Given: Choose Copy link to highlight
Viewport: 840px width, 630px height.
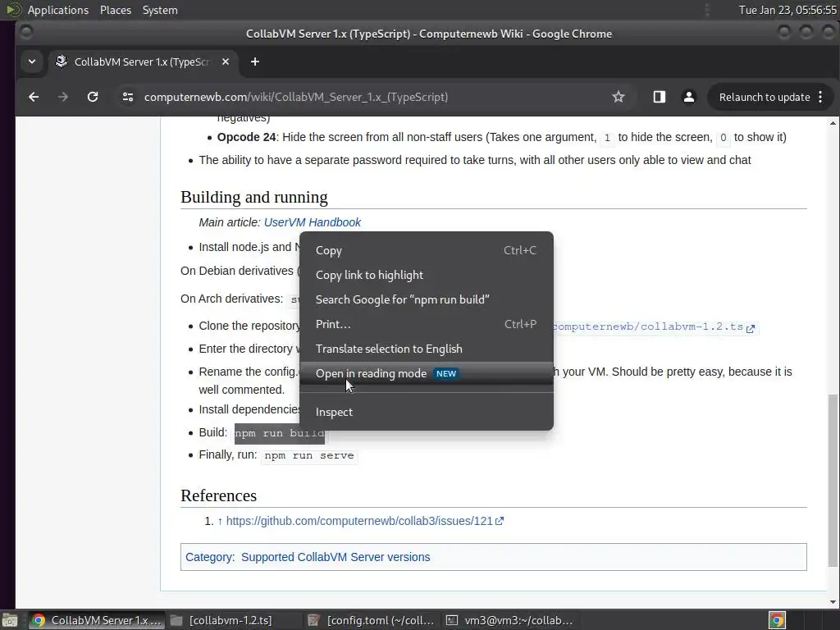Looking at the screenshot, I should click(x=427, y=275).
